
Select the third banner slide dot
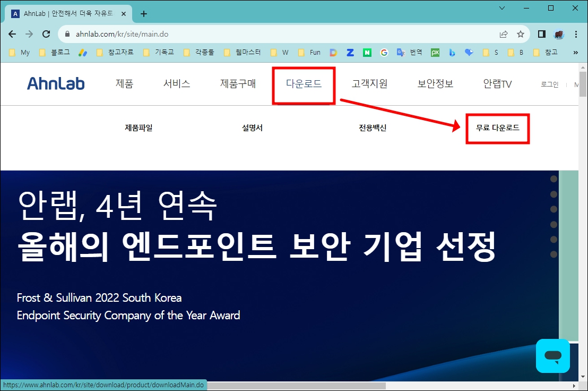pos(554,209)
